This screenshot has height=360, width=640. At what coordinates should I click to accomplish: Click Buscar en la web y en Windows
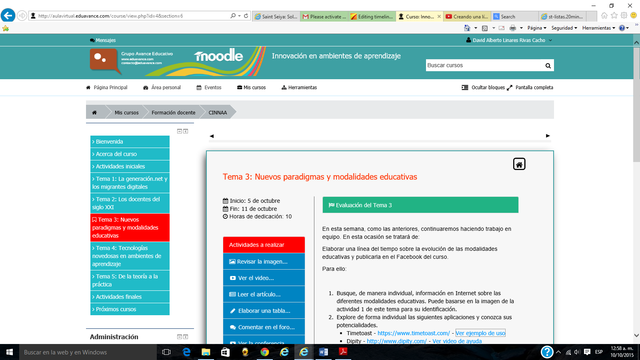88,352
